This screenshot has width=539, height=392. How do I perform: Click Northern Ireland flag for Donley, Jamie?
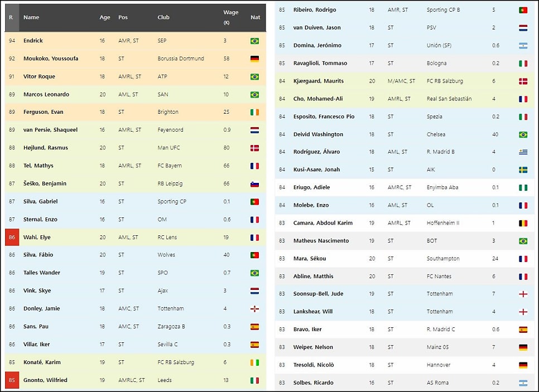tap(254, 308)
